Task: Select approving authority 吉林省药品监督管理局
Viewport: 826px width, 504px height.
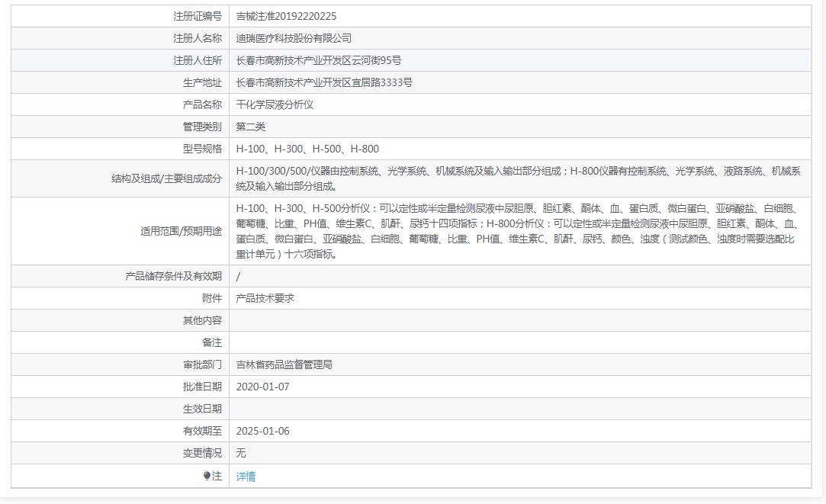Action: pos(284,365)
